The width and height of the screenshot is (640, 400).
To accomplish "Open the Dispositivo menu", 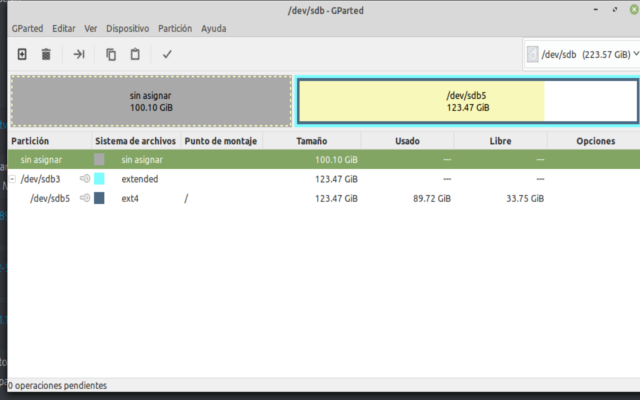I will (128, 29).
